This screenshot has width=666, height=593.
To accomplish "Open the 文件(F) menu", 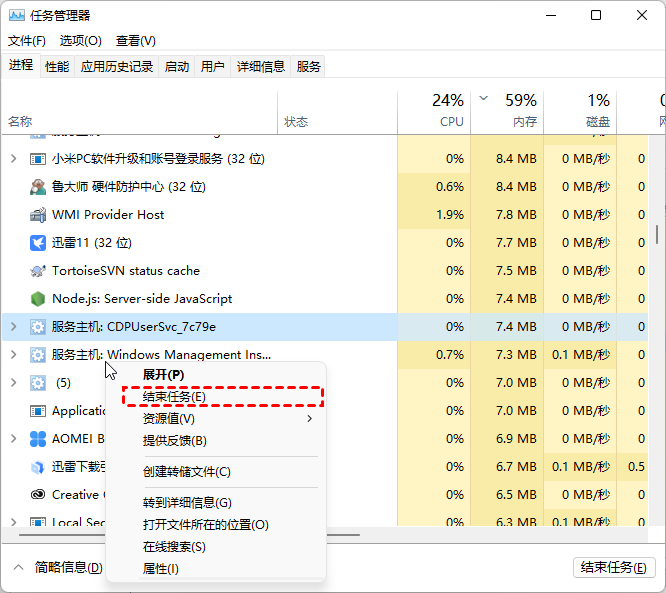I will [x=27, y=41].
